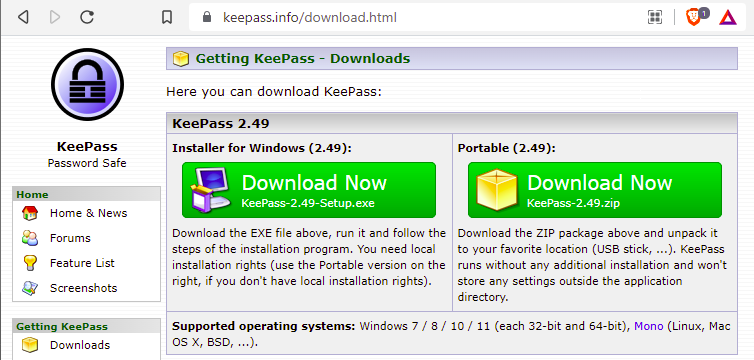The width and height of the screenshot is (754, 360).
Task: Download KeePass-2.49-Setup.exe installer
Action: tap(309, 190)
